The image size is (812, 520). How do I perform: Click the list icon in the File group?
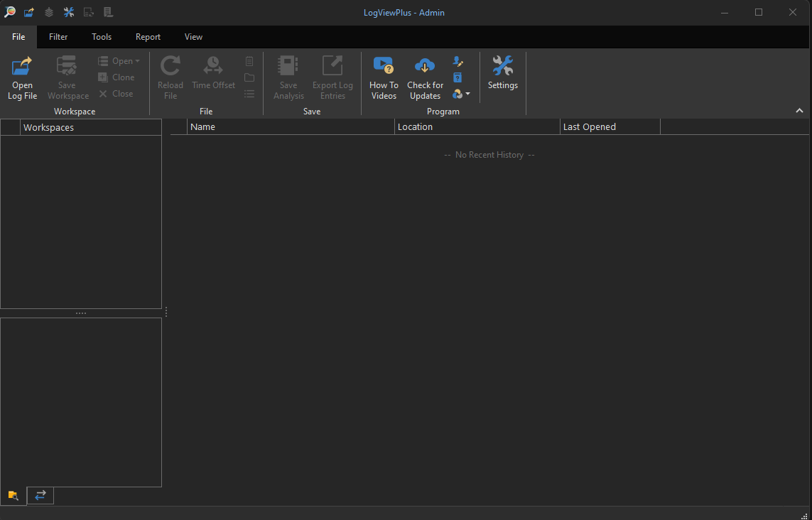[249, 94]
